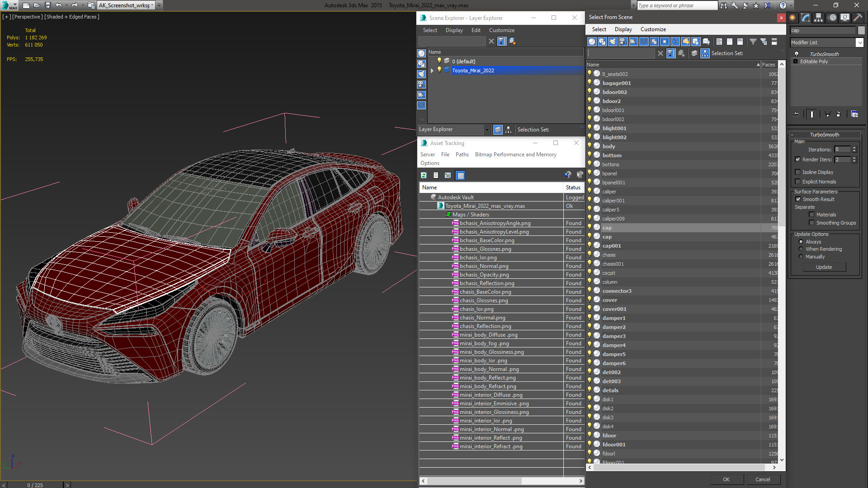
Task: Enable Smoothing Groups checkbox
Action: click(x=811, y=223)
